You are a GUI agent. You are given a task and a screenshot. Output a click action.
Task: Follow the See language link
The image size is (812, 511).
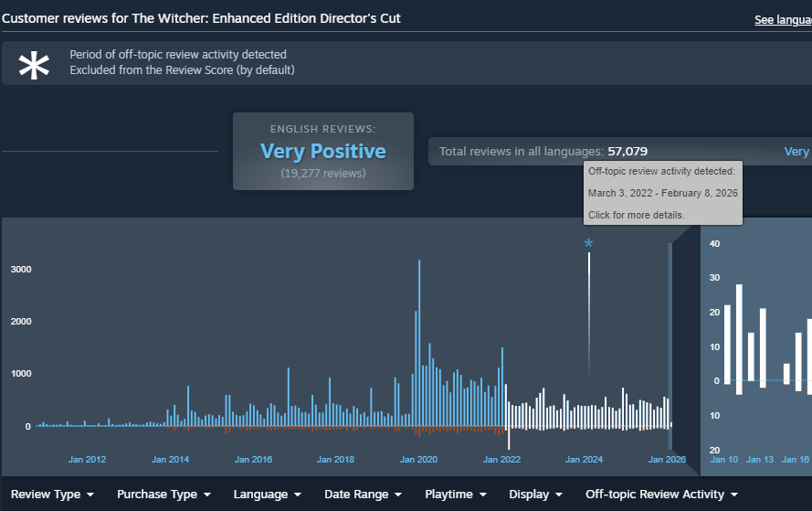click(x=782, y=20)
